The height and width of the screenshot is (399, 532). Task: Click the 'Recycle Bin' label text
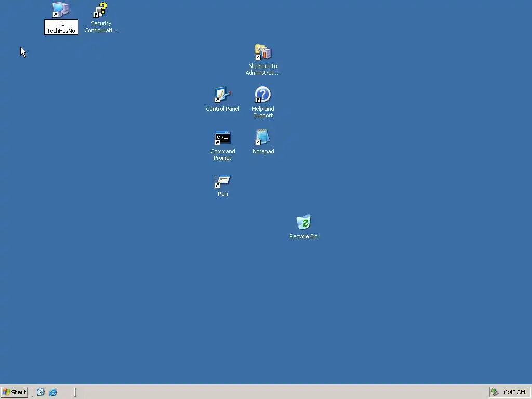click(303, 236)
